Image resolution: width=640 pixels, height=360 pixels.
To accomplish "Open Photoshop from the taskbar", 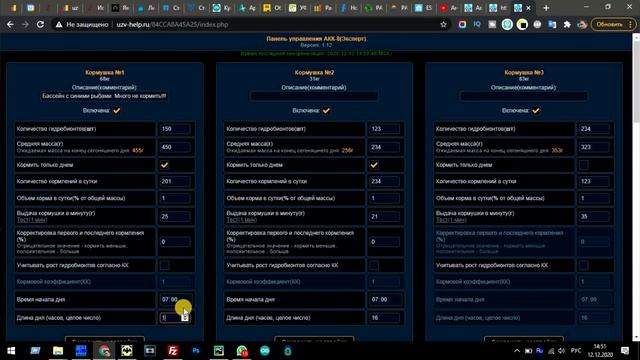I will pos(196,351).
